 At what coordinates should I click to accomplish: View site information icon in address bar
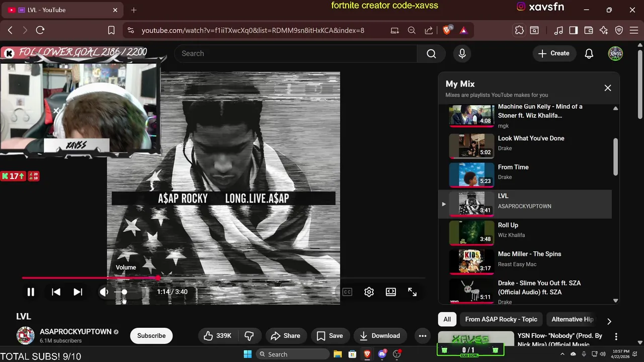131,30
